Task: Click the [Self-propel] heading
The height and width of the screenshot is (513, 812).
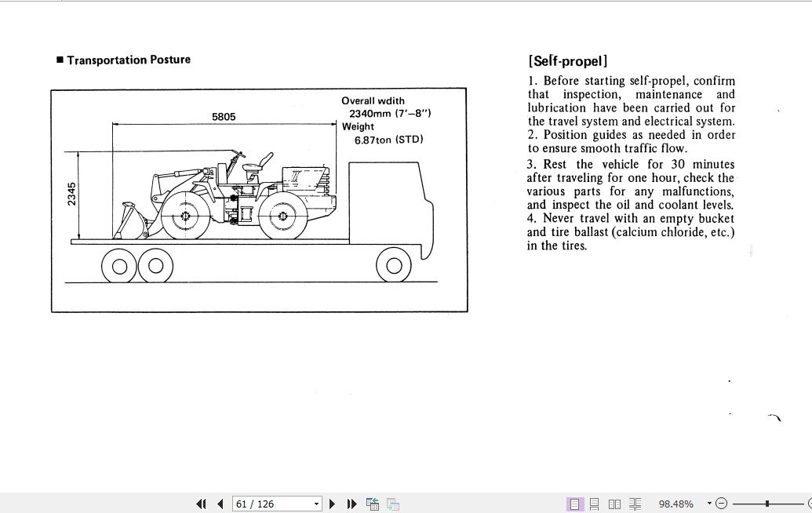Action: (x=567, y=61)
